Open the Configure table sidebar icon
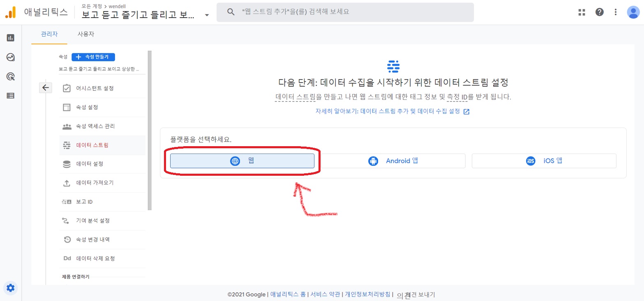Image resolution: width=644 pixels, height=301 pixels. click(11, 96)
